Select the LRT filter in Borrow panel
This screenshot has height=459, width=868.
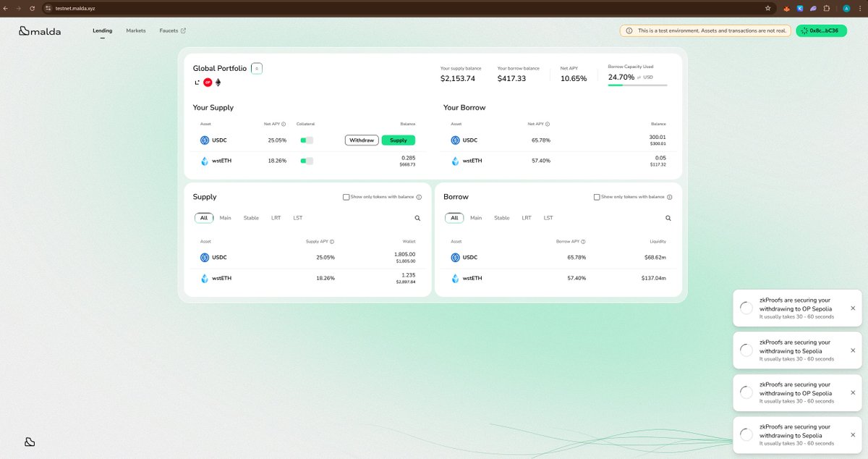pyautogui.click(x=527, y=218)
